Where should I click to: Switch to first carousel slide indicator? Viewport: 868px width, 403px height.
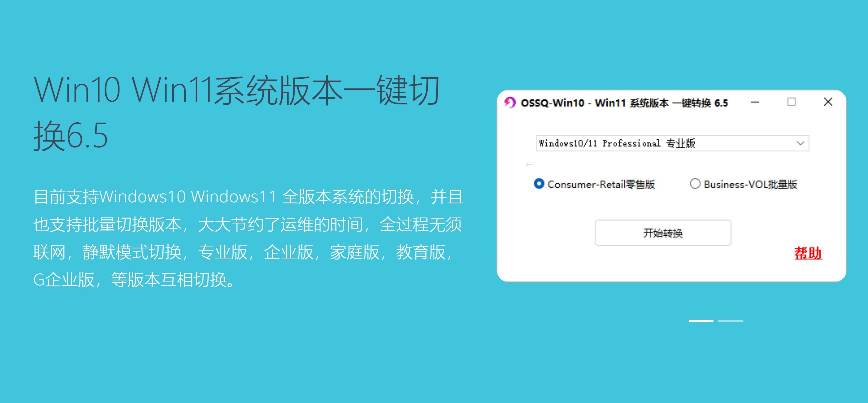pos(701,321)
